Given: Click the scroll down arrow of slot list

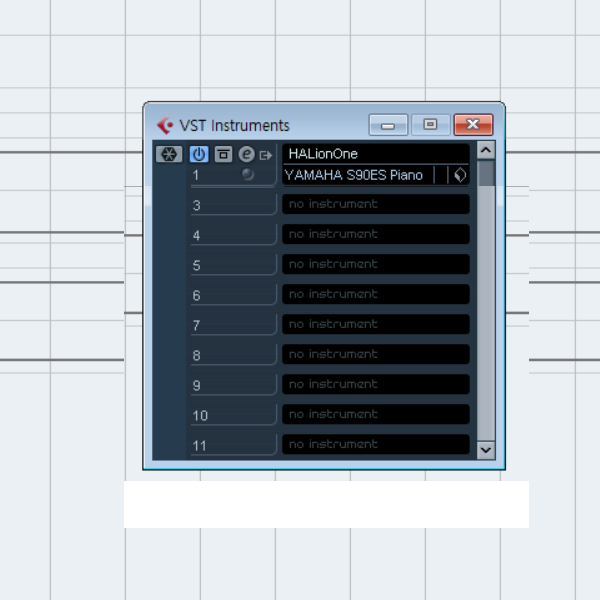Looking at the screenshot, I should pos(486,450).
